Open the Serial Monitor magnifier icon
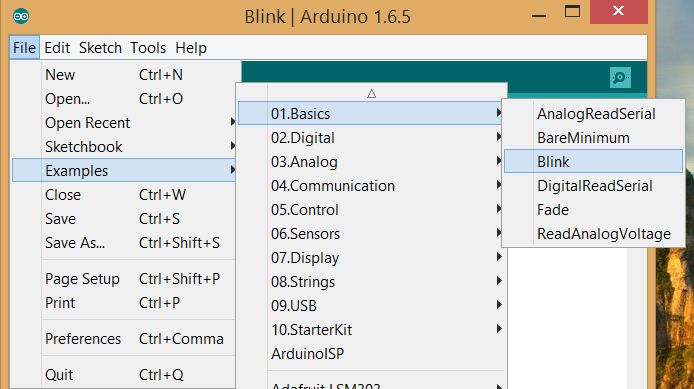 pos(620,77)
